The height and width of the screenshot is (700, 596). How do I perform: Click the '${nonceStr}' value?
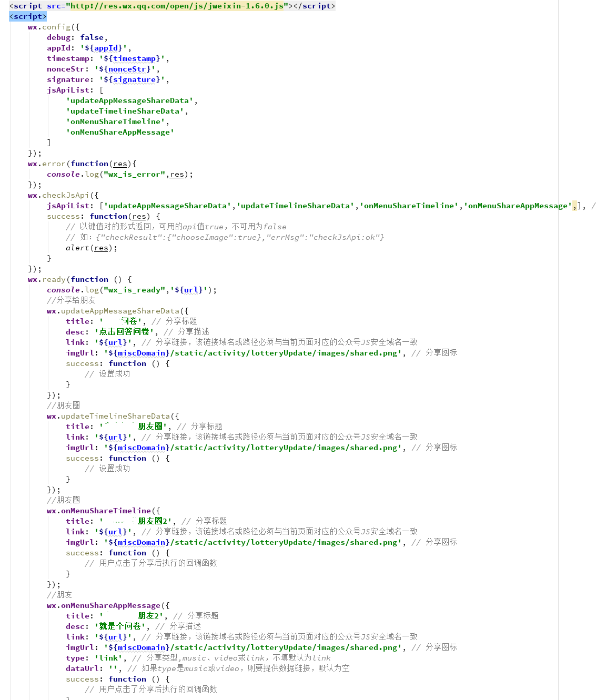[125, 69]
